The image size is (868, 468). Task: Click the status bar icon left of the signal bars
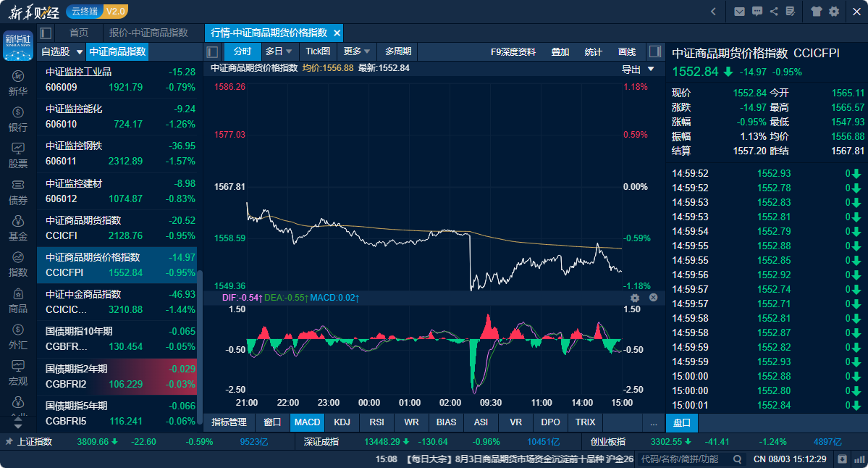pyautogui.click(x=842, y=459)
